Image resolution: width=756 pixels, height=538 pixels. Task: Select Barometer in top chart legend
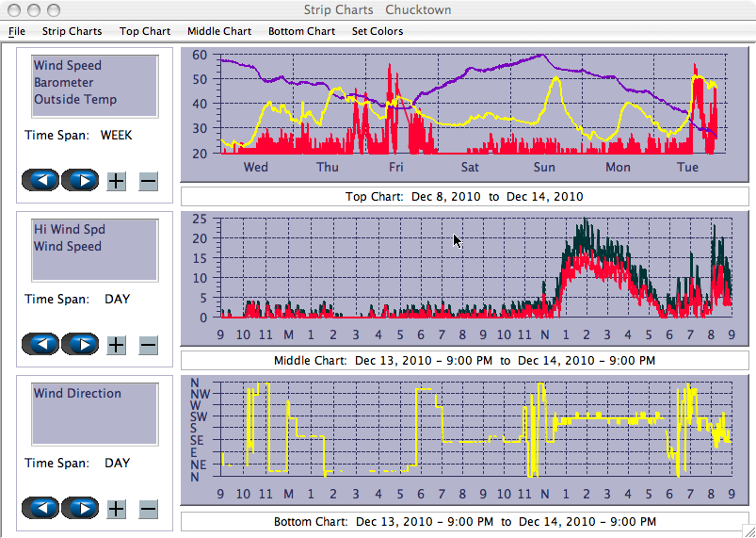click(66, 83)
